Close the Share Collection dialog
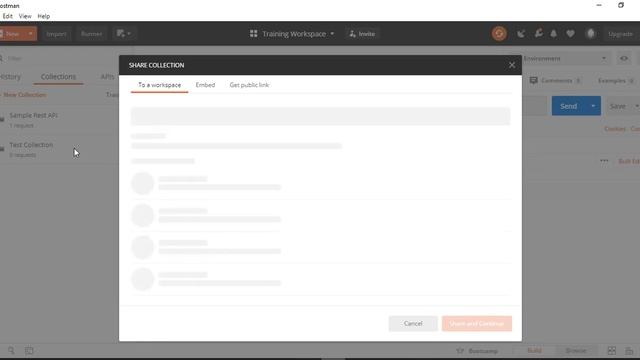Image resolution: width=640 pixels, height=360 pixels. pos(512,65)
